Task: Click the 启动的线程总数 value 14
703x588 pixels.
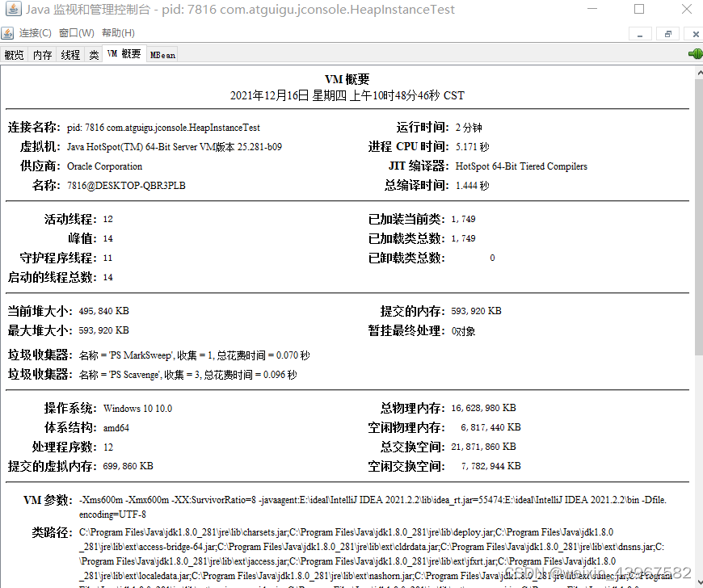Action: click(x=107, y=277)
